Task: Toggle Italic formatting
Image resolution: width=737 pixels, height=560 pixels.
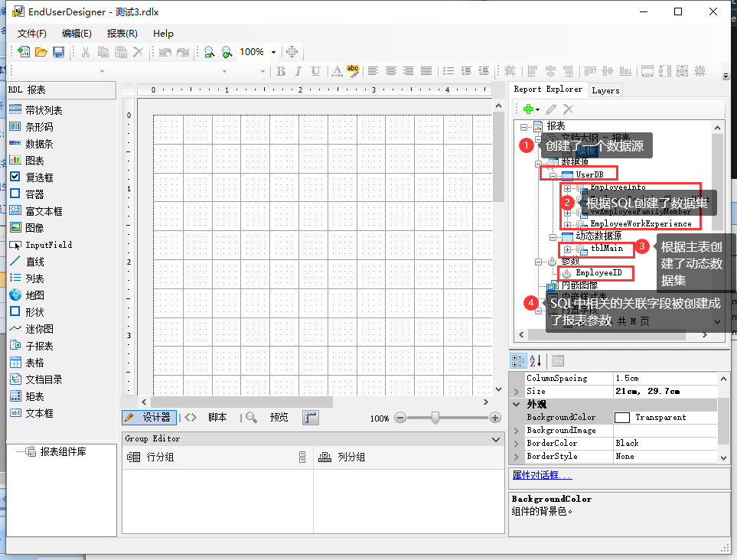Action: [x=298, y=71]
